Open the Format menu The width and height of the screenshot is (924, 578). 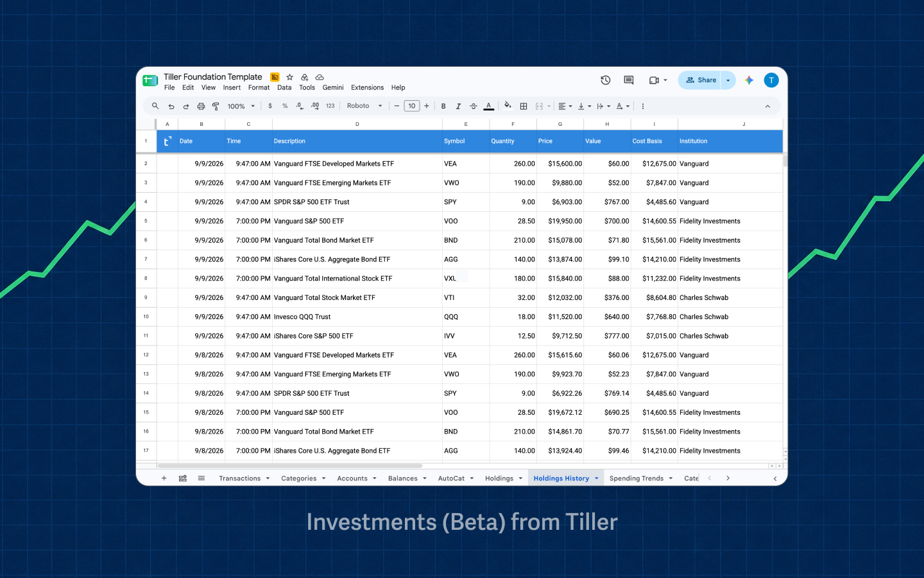click(x=259, y=87)
